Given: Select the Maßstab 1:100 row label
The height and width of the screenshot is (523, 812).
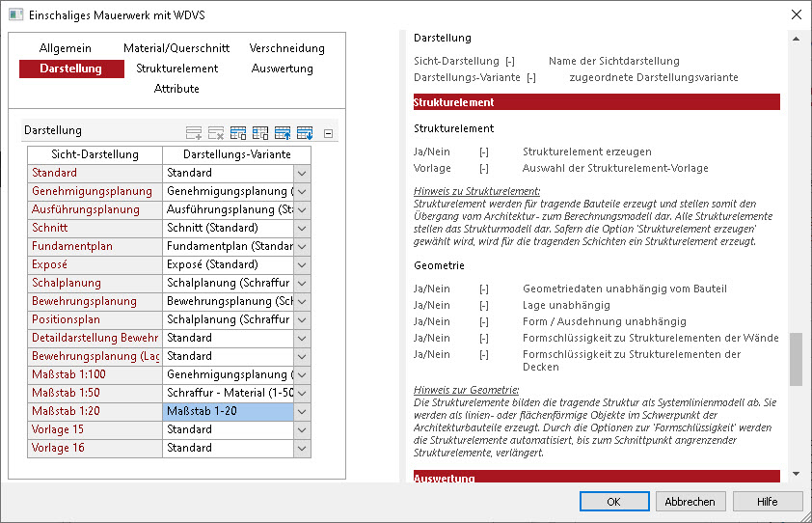Looking at the screenshot, I should pos(95,374).
